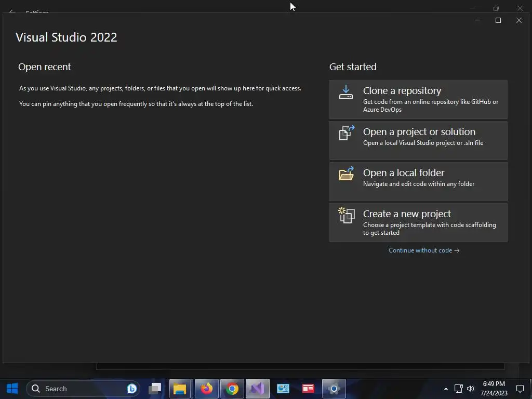
Task: Click the taskbar Search box
Action: coord(83,389)
